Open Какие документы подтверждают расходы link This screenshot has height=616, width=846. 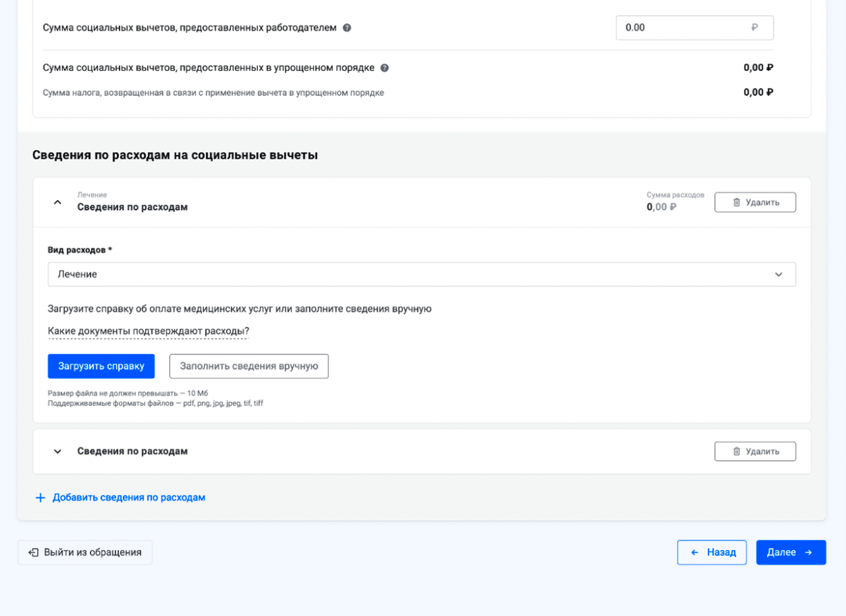pos(148,331)
